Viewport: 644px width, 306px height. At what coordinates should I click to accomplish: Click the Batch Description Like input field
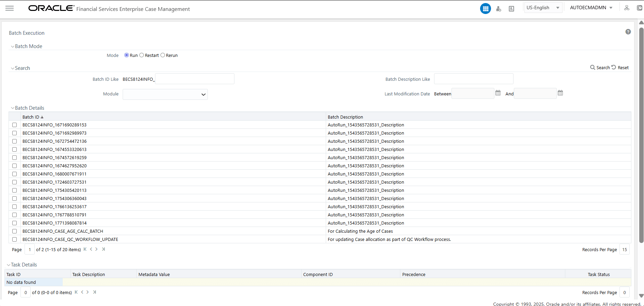tap(474, 79)
